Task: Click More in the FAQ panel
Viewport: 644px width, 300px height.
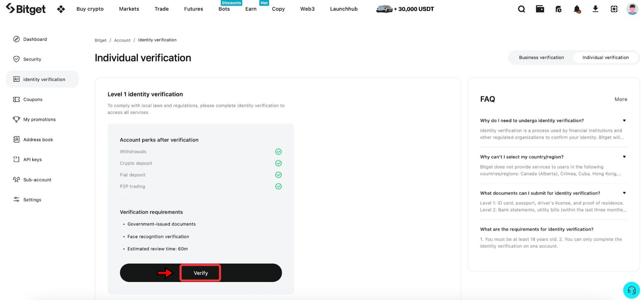Action: click(x=621, y=99)
